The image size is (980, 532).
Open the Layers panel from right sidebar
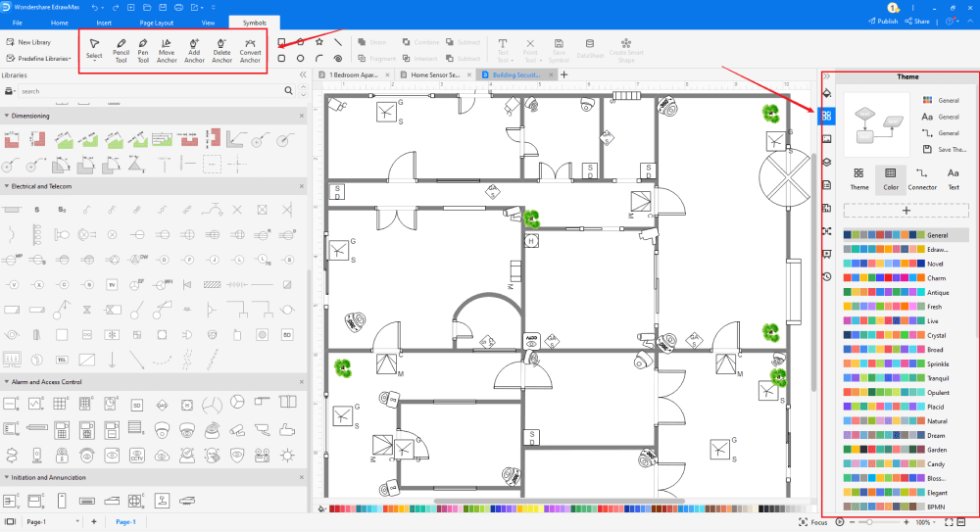827,162
